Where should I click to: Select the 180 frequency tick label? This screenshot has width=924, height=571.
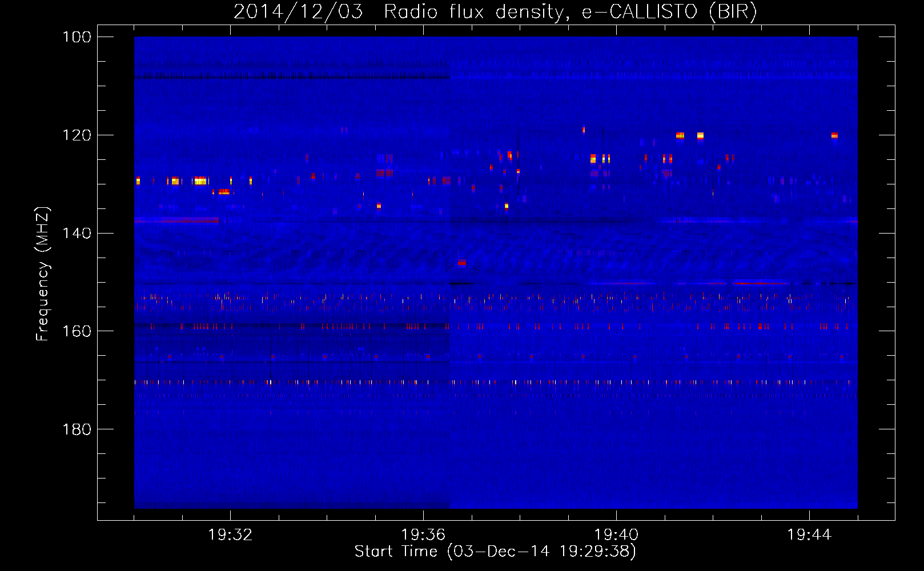(77, 429)
